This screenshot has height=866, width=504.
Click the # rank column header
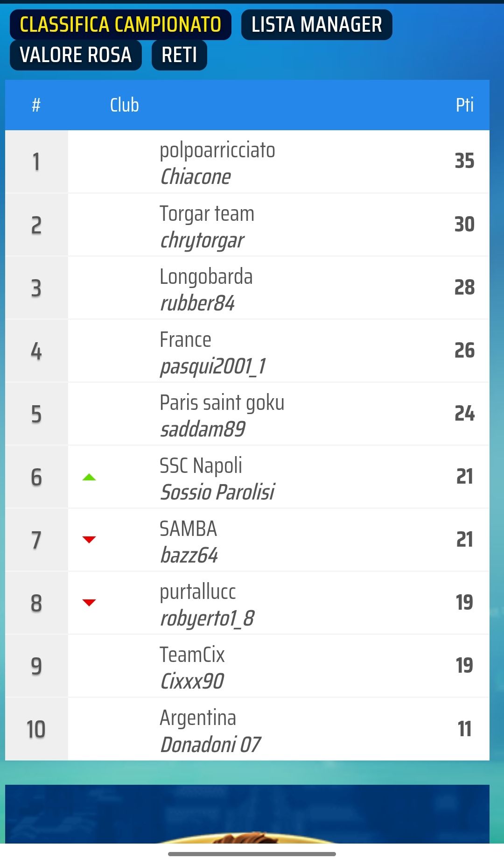point(36,105)
